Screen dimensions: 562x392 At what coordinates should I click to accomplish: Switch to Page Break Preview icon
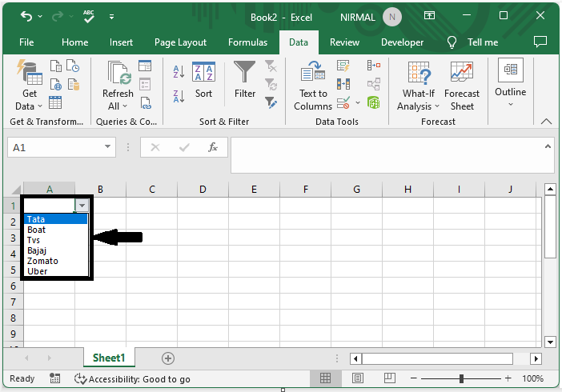390,378
